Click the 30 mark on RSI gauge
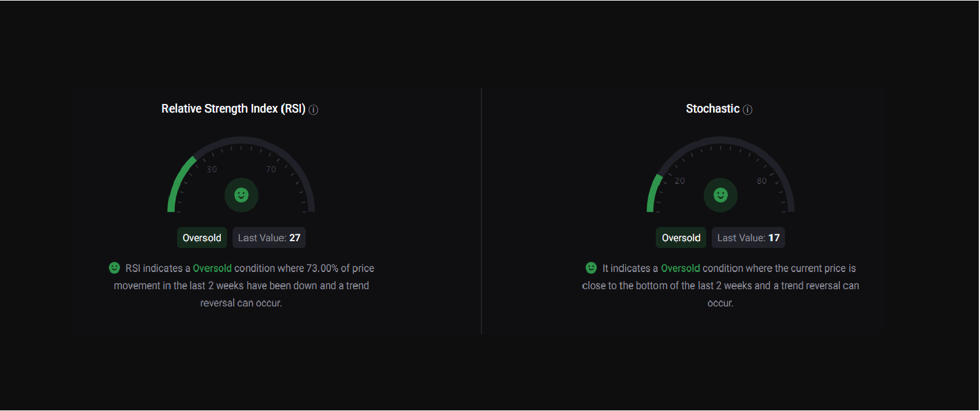Image resolution: width=980 pixels, height=411 pixels. click(212, 169)
